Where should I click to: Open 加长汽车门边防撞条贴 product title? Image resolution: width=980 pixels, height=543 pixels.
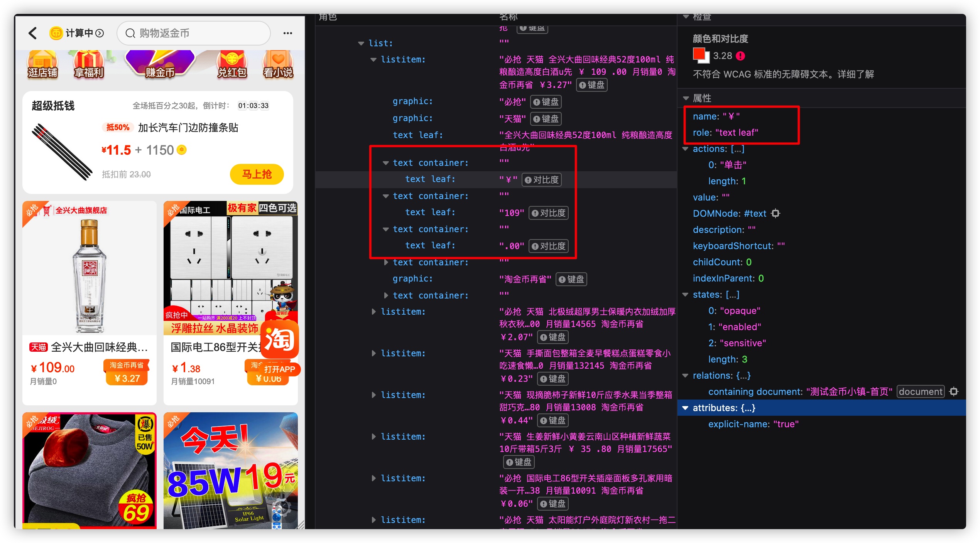(188, 128)
